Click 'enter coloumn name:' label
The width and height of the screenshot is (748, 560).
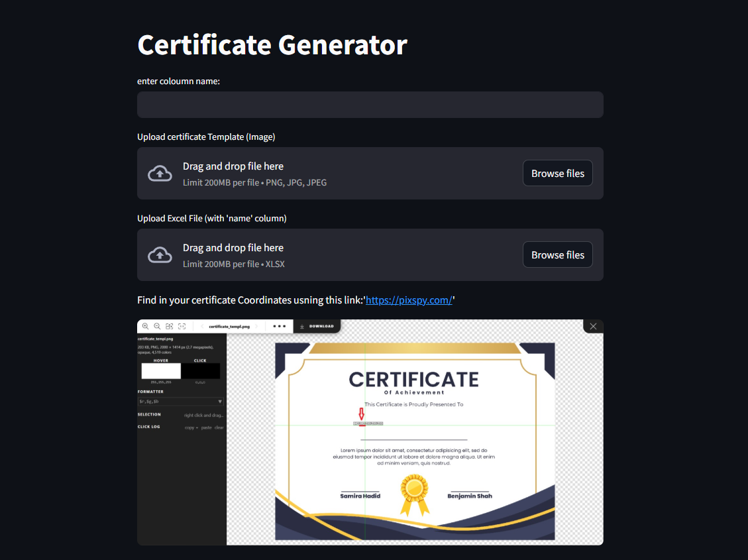(x=178, y=82)
